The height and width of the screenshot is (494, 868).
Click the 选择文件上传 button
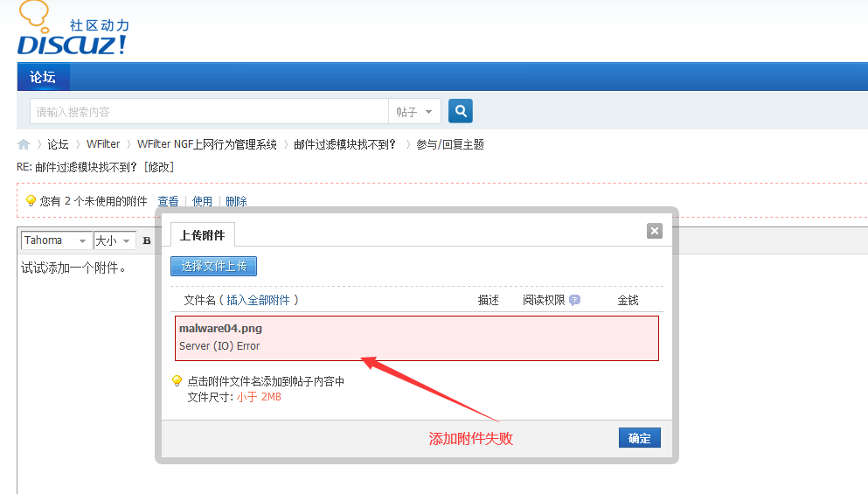coord(213,266)
